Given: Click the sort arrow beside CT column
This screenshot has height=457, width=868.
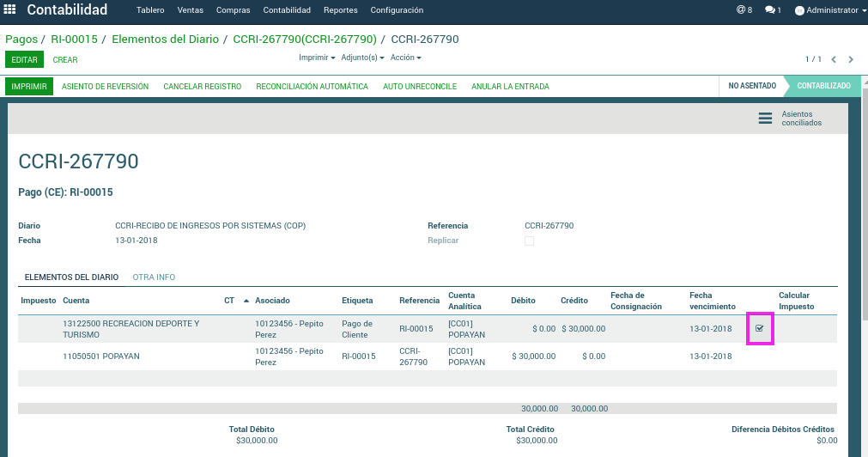Looking at the screenshot, I should (246, 301).
